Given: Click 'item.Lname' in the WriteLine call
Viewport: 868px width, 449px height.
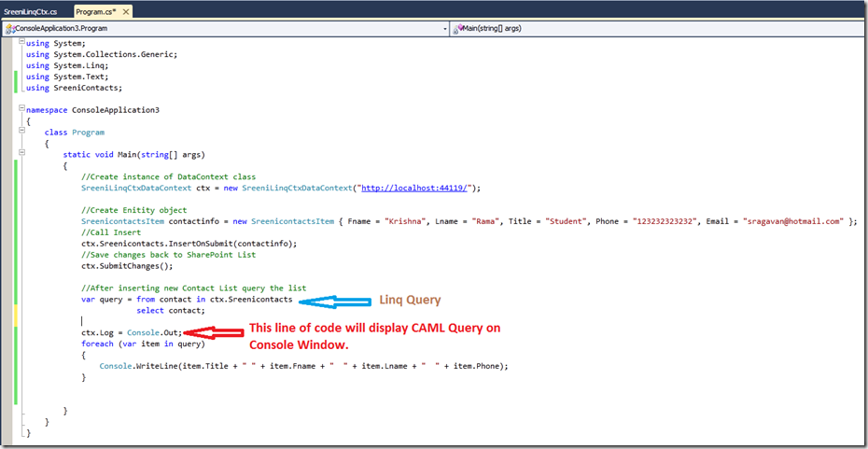Looking at the screenshot, I should [385, 366].
